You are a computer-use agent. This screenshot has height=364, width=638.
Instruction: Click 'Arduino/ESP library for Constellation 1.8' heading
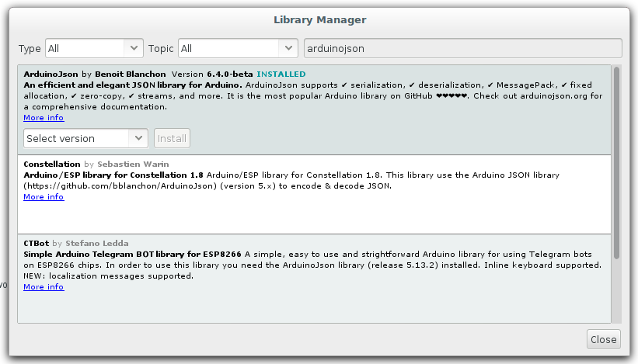point(113,175)
